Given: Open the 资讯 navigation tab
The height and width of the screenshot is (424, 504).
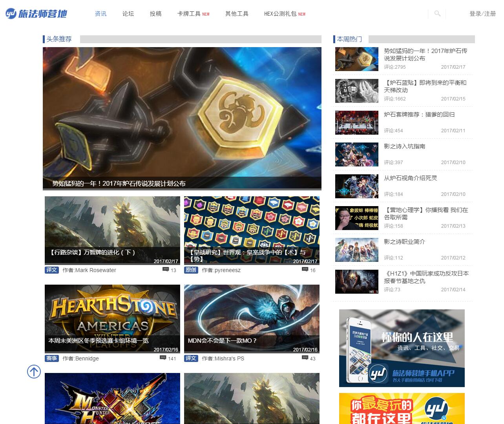Looking at the screenshot, I should pos(101,14).
